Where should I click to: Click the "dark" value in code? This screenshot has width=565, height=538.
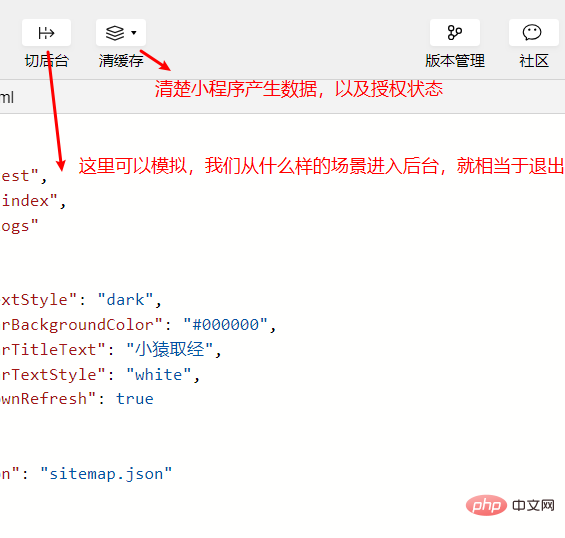[125, 300]
